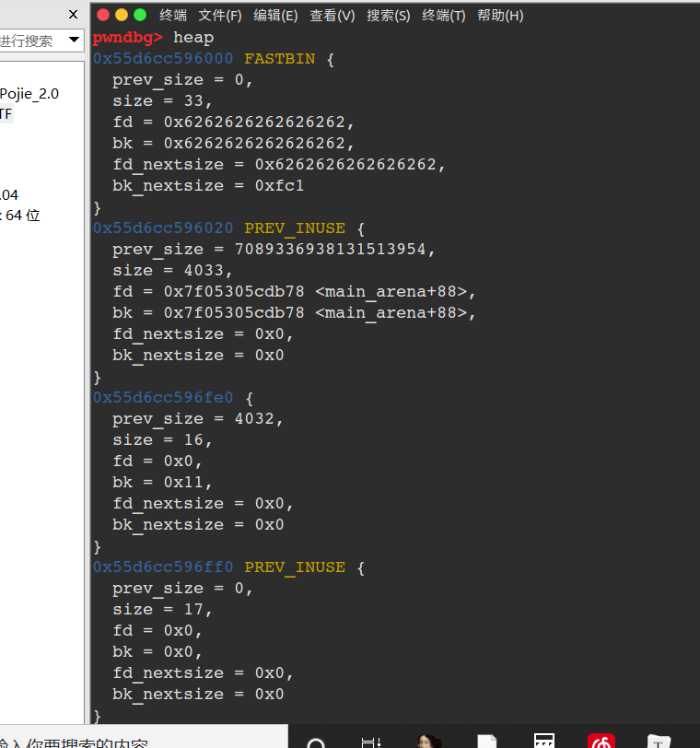Expand the search box dropdown arrow
The height and width of the screenshot is (748, 700).
tap(74, 41)
